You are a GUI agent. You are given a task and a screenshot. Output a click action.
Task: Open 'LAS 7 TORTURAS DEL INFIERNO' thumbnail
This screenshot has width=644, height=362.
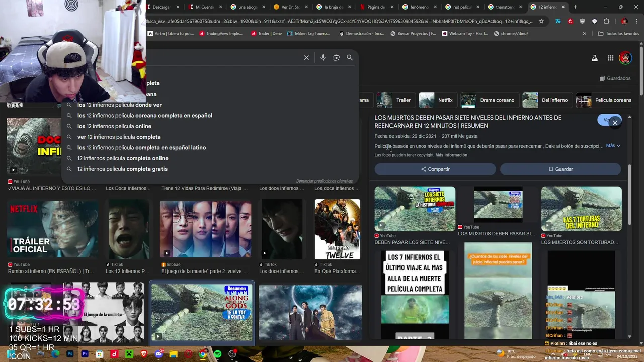(x=582, y=209)
